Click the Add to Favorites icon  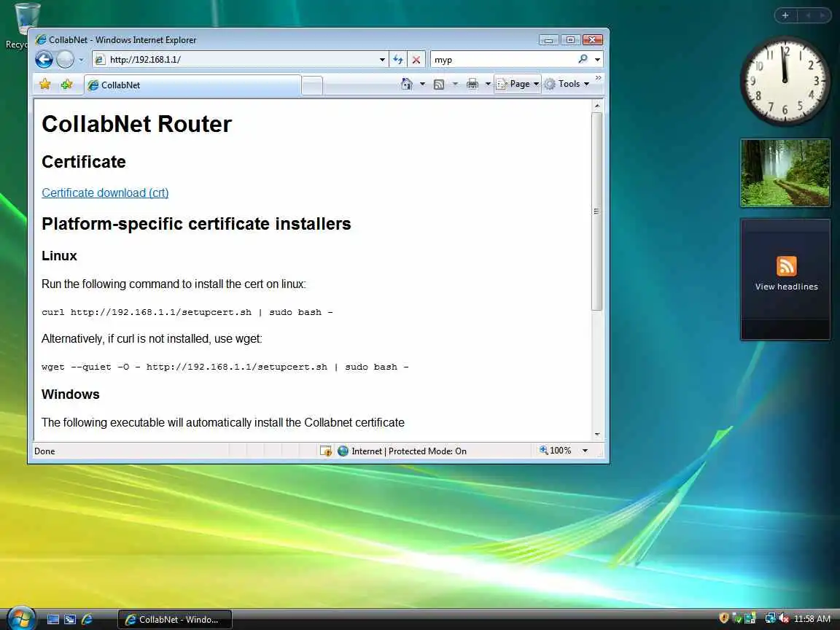pyautogui.click(x=66, y=84)
